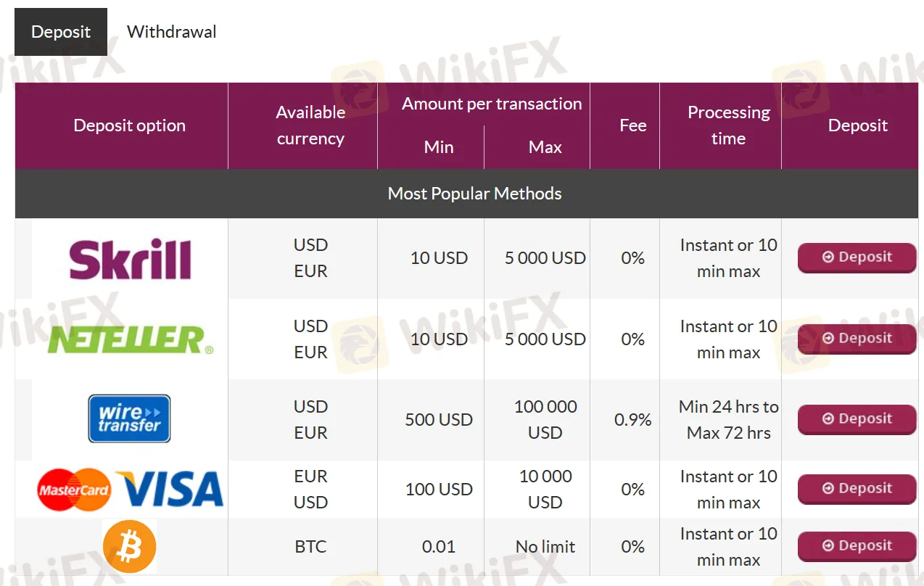Image resolution: width=924 pixels, height=586 pixels.
Task: Click the Deposit button for Skrill
Action: click(857, 257)
